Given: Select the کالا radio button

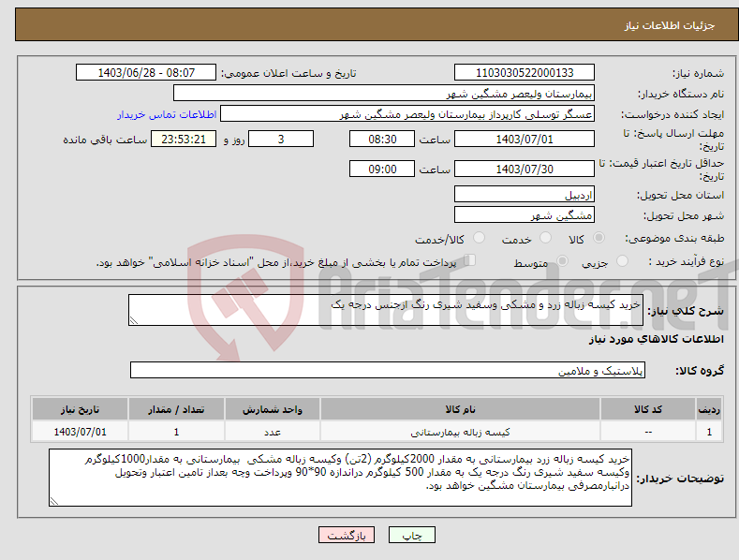Looking at the screenshot, I should tap(599, 238).
